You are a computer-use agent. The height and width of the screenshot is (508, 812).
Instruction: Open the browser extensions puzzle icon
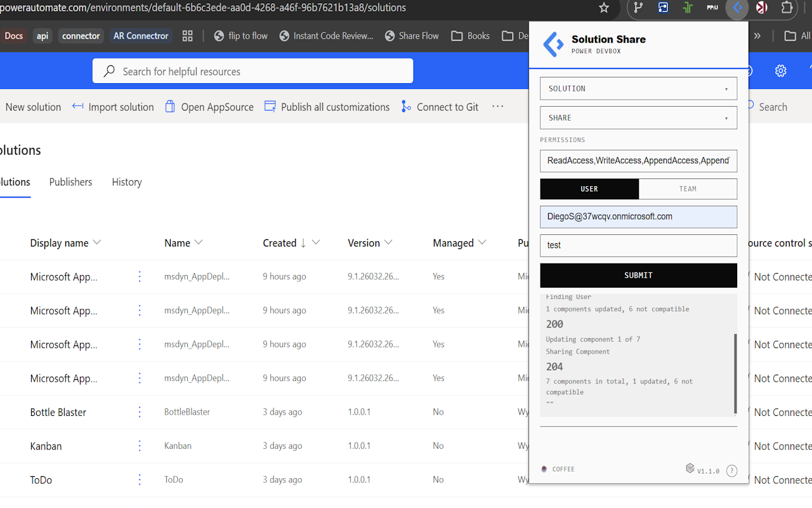click(x=787, y=8)
